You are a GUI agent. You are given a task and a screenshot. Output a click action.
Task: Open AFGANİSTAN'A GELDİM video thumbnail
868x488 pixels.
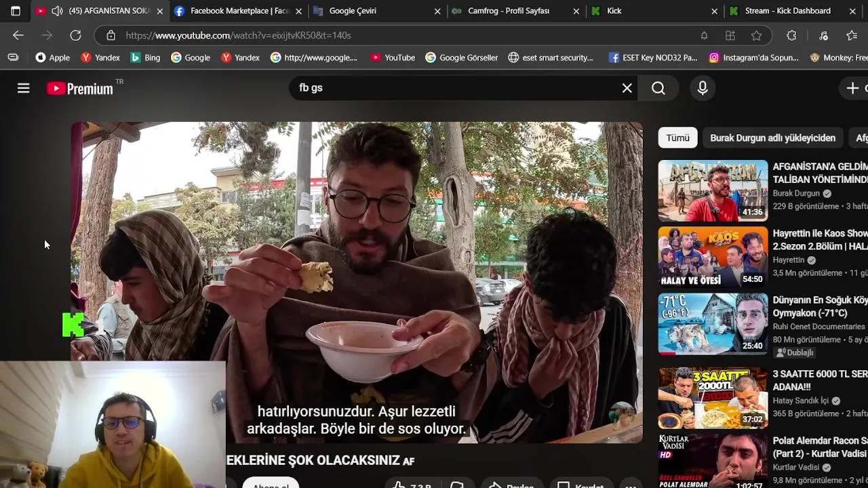point(713,190)
